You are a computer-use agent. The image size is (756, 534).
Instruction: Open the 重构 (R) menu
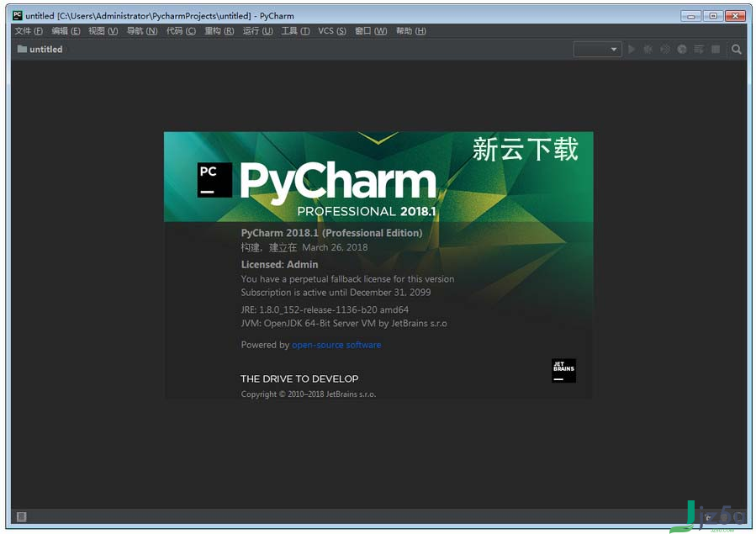(219, 31)
